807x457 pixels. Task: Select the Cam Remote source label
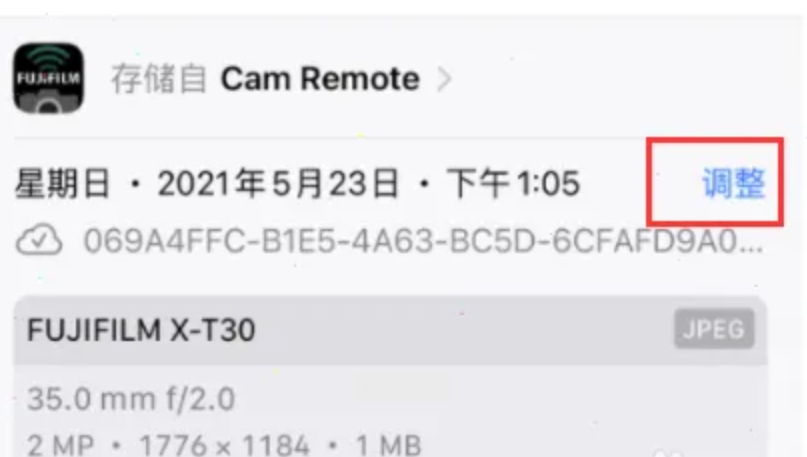pyautogui.click(x=320, y=79)
